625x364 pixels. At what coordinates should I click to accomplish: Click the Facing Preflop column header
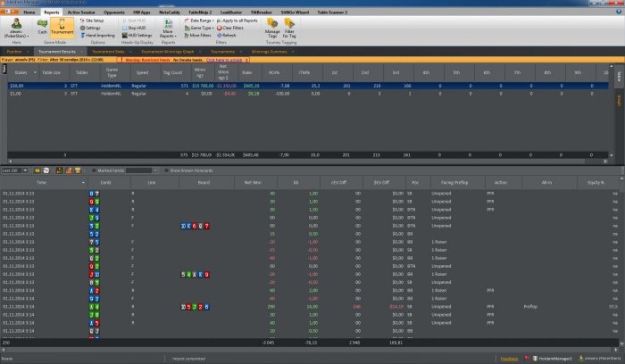[454, 182]
